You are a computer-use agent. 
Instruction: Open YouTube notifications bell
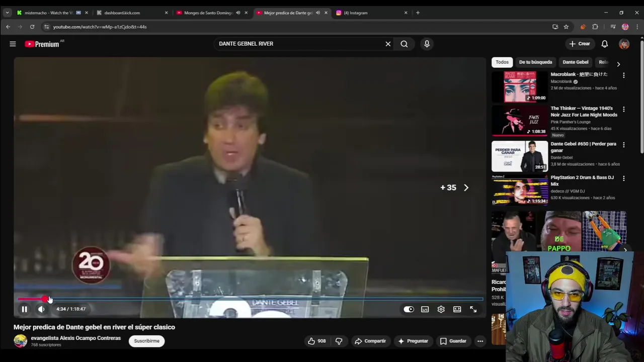pyautogui.click(x=605, y=44)
